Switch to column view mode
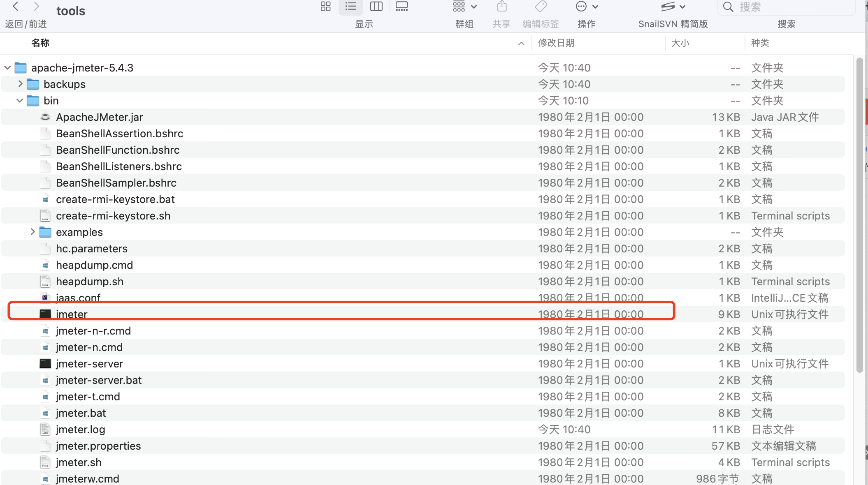The height and width of the screenshot is (485, 868). click(x=376, y=7)
